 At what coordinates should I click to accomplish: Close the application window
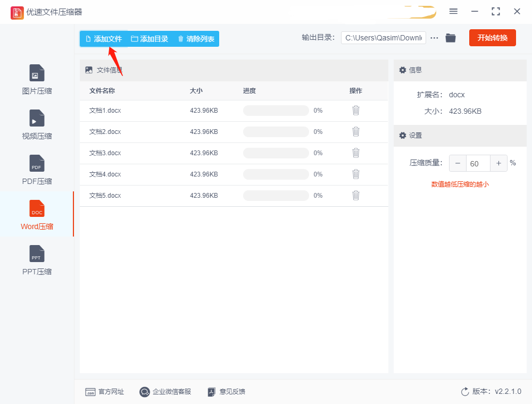[x=517, y=12]
